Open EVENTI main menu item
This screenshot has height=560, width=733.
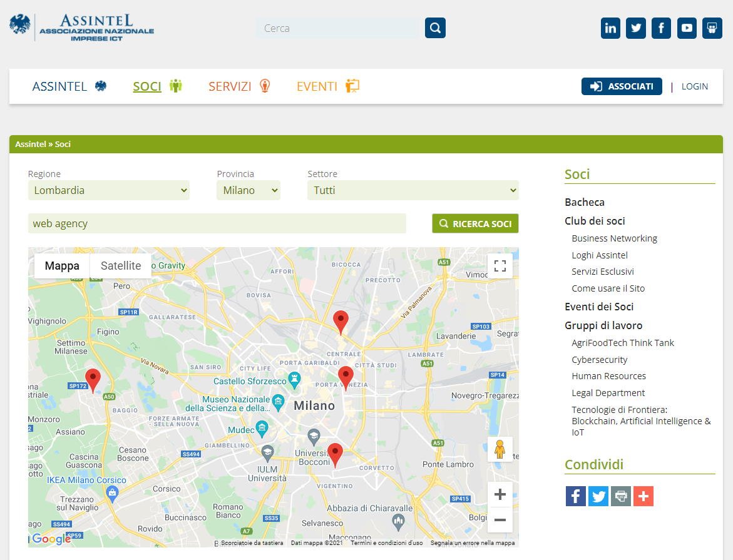328,86
